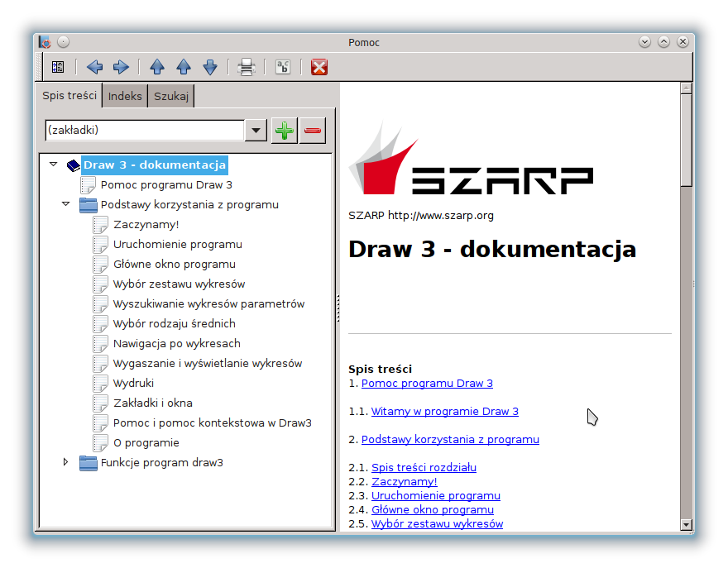Click the scrollbar up arrow
728x568 pixels.
686,88
